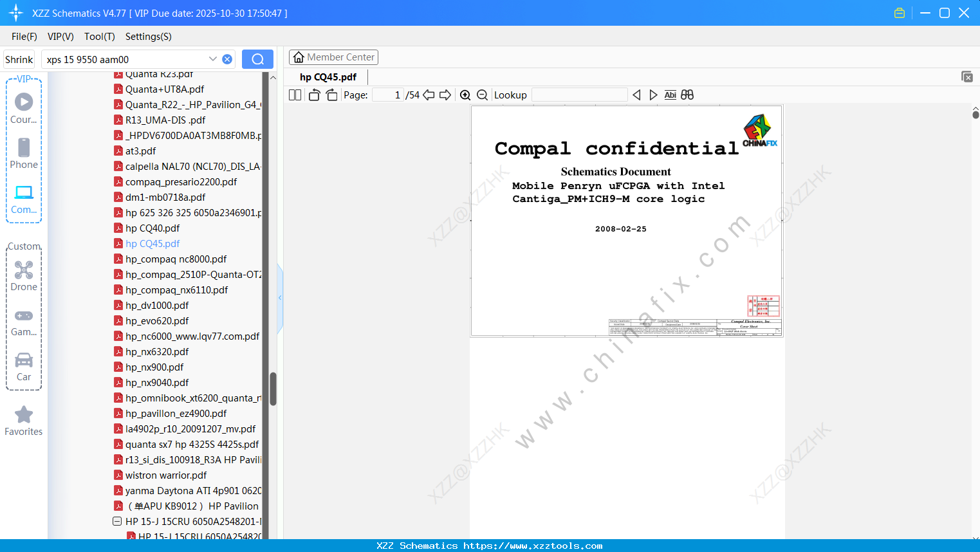The width and height of the screenshot is (980, 552).
Task: Close the document tab panel icon
Action: (967, 77)
